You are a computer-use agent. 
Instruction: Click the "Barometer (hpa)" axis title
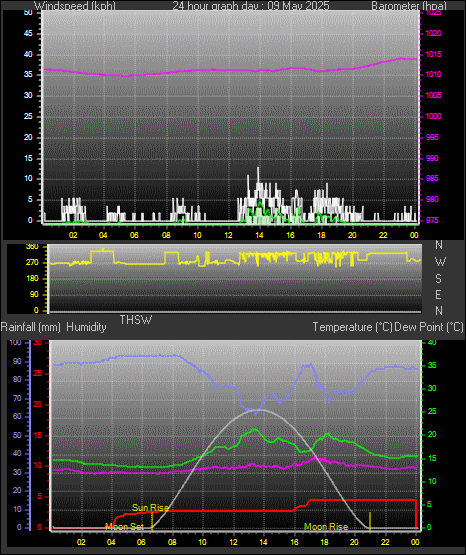(409, 6)
